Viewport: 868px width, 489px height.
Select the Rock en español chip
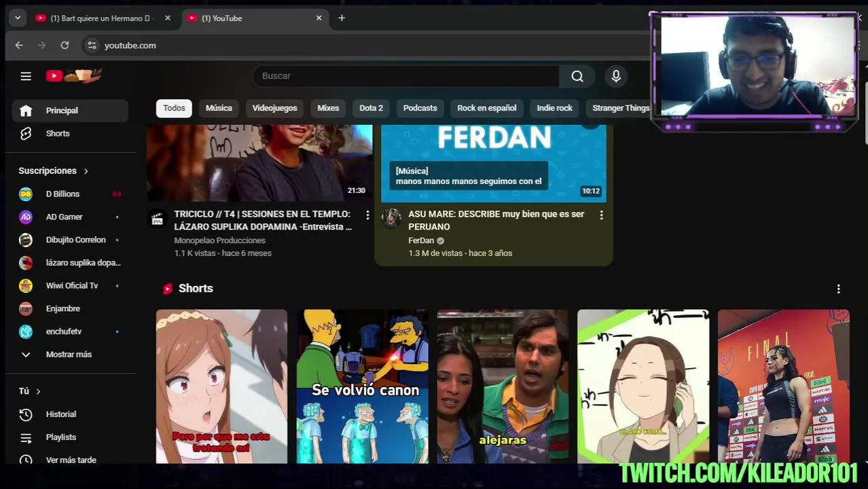pyautogui.click(x=486, y=108)
